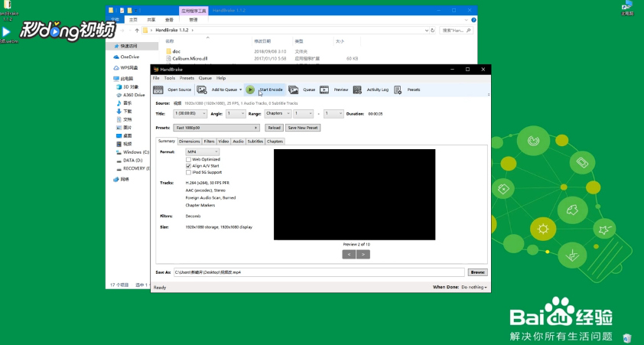The image size is (644, 345).
Task: Switch to the Video tab
Action: pos(223,142)
